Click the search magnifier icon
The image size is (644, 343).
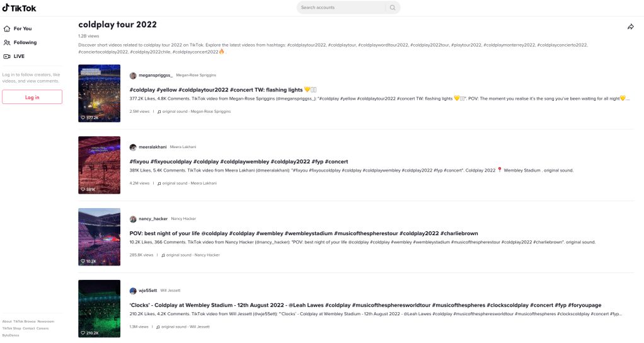pyautogui.click(x=393, y=8)
